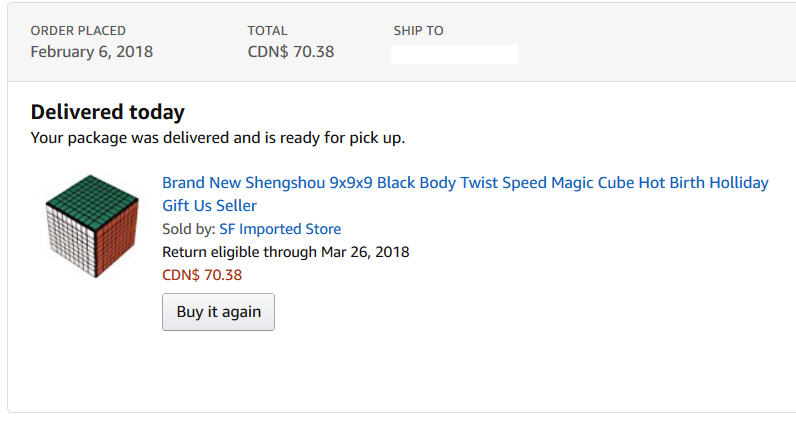This screenshot has width=796, height=422.
Task: Open the 9x9x9 cube product thumbnail
Action: point(92,226)
